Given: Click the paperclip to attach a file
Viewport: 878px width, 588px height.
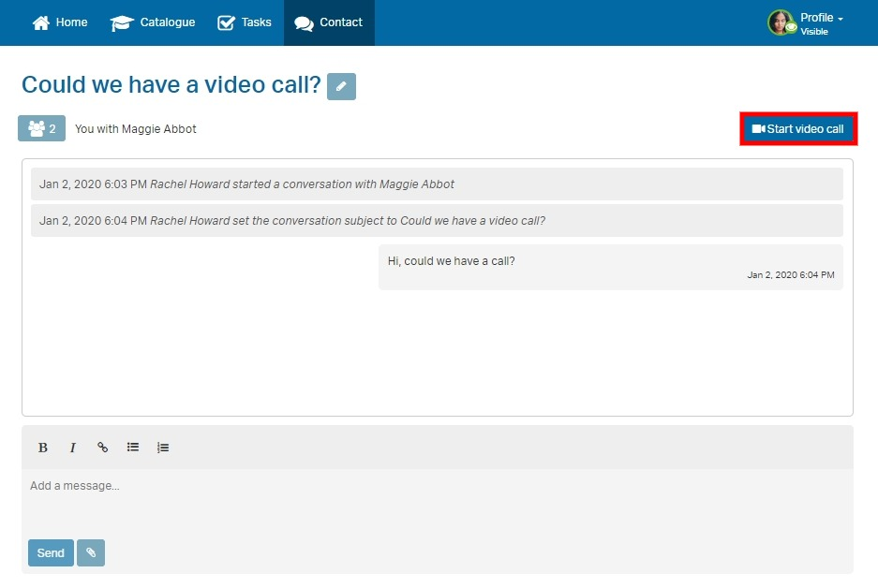Looking at the screenshot, I should tap(91, 552).
